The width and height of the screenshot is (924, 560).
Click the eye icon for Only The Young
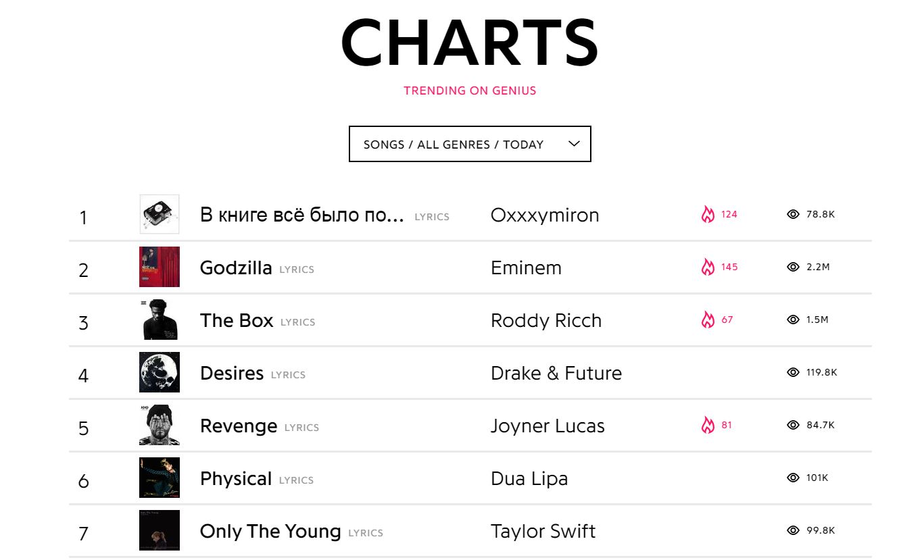pos(793,530)
